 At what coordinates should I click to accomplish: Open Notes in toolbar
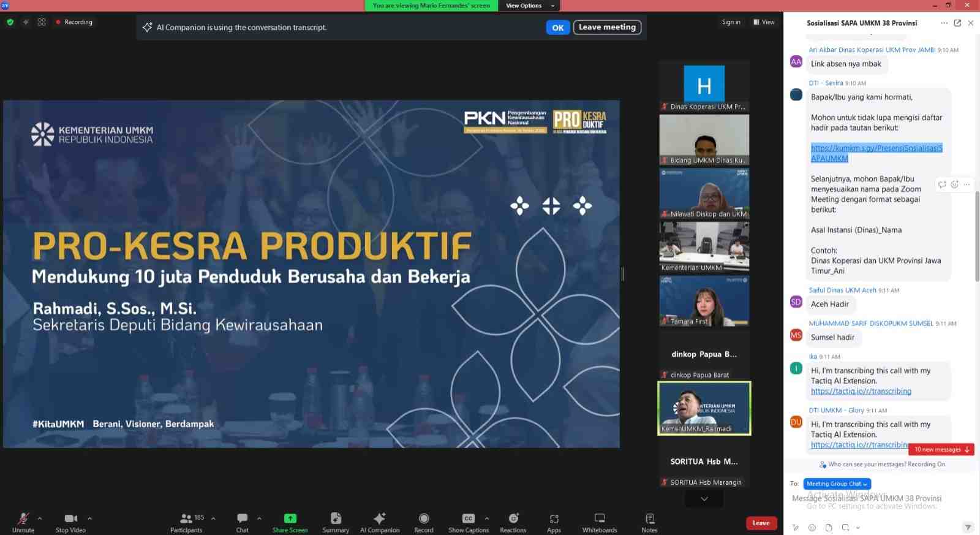pyautogui.click(x=649, y=522)
